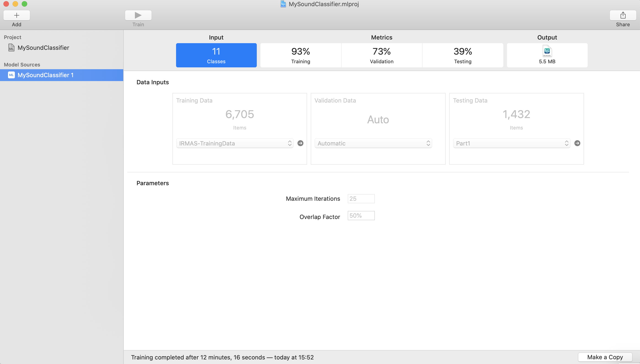
Task: Click the ML document icon beside MySoundClassifier
Action: tap(11, 48)
